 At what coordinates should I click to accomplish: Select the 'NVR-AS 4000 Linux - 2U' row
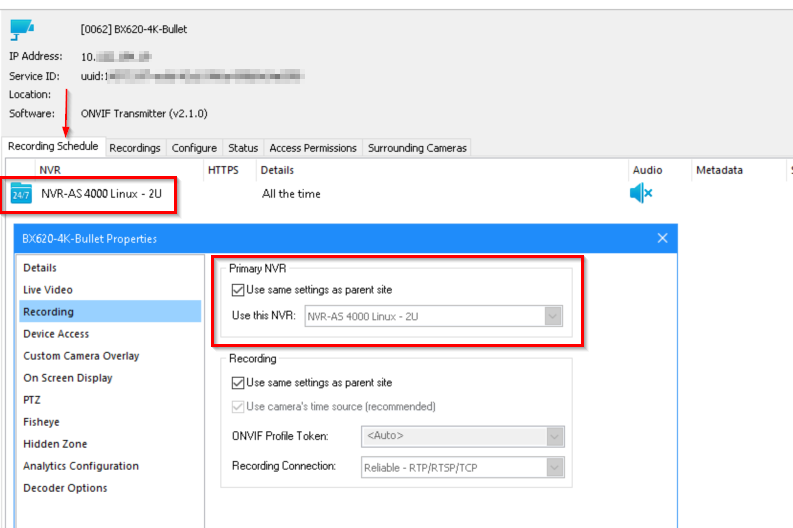coord(102,194)
